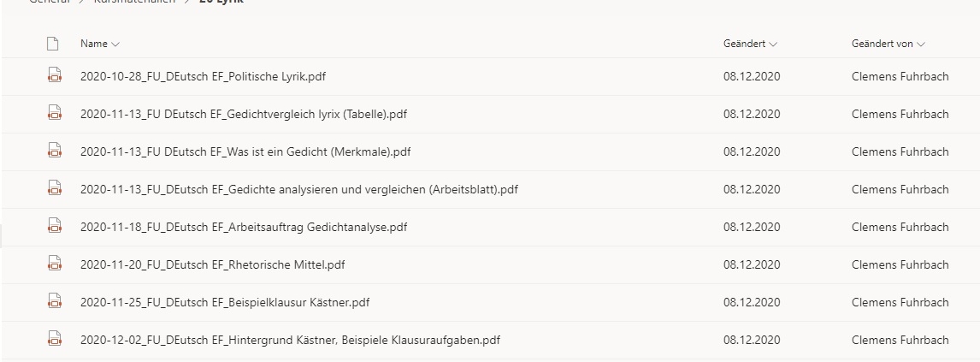
Task: Click PDF icon next to Rhetorische Mittel
Action: pyautogui.click(x=55, y=264)
